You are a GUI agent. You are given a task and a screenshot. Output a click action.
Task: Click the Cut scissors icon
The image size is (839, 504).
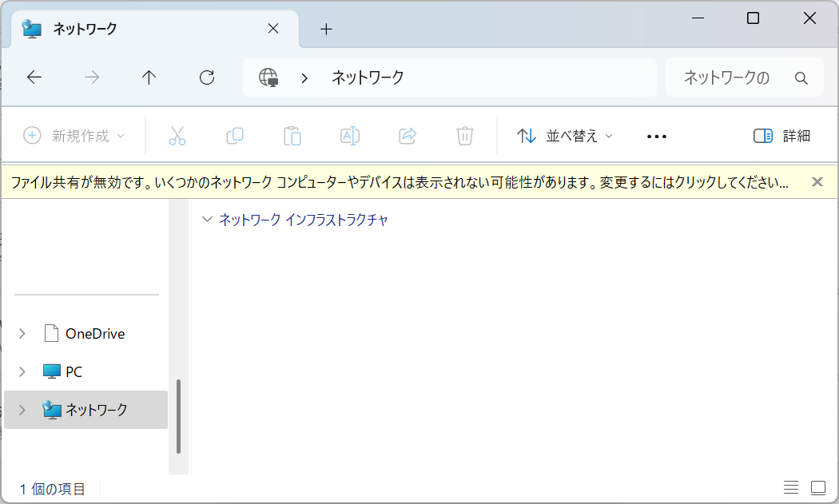pyautogui.click(x=177, y=136)
